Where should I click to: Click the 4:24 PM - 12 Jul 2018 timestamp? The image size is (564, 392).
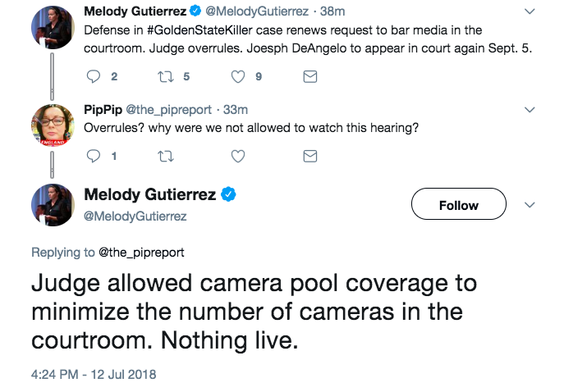click(94, 374)
